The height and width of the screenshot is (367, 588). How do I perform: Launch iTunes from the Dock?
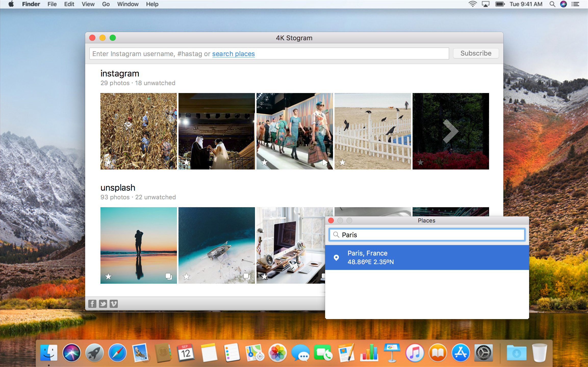[415, 353]
